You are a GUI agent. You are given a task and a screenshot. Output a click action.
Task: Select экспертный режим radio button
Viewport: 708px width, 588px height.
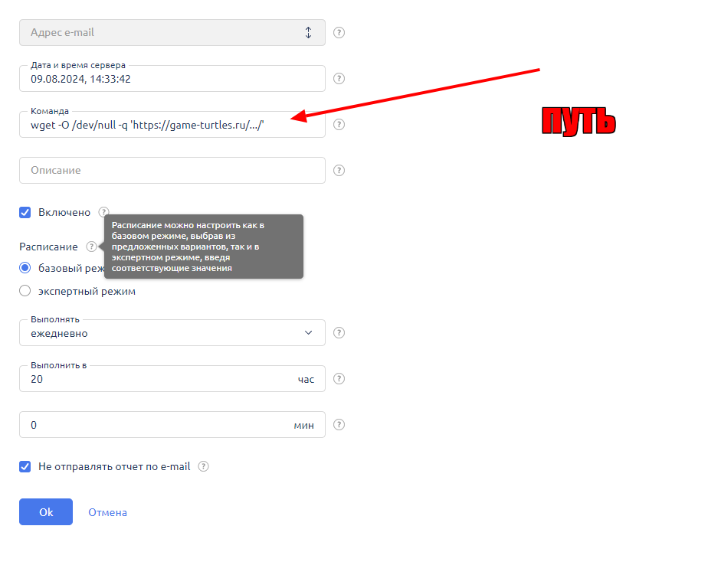pyautogui.click(x=25, y=291)
